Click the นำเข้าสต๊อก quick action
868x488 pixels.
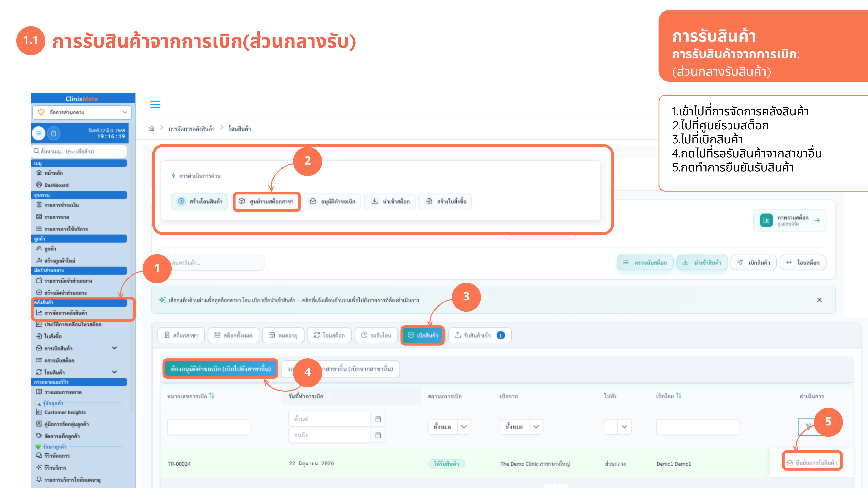[390, 201]
